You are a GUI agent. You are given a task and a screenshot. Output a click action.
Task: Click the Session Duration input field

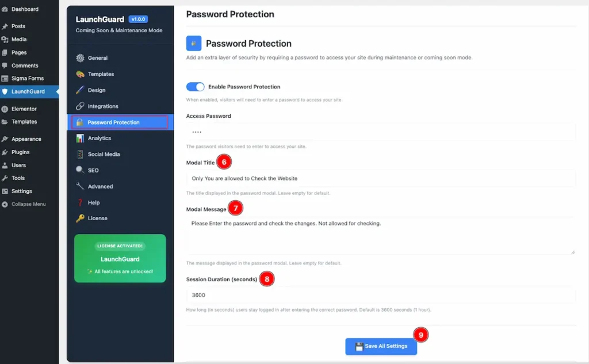coord(381,295)
